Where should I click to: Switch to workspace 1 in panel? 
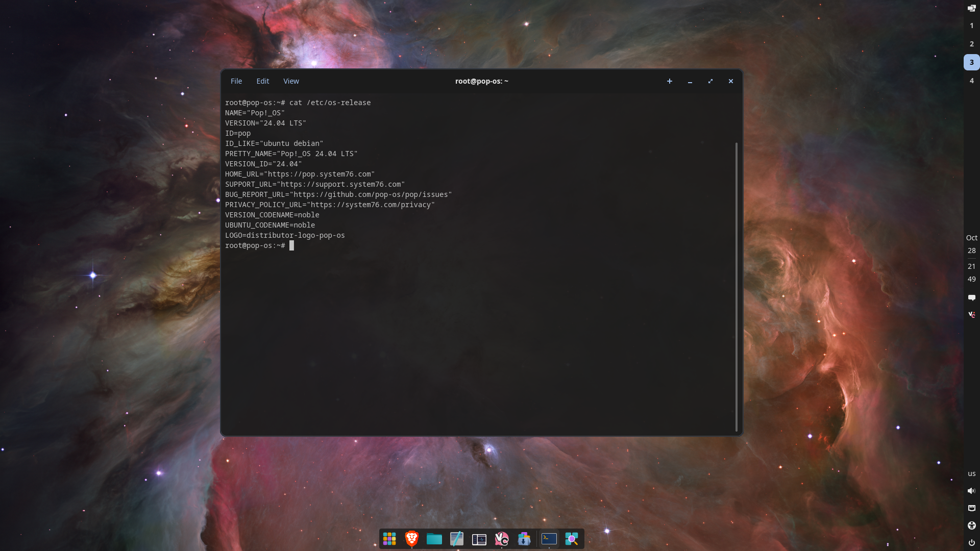coord(971,26)
